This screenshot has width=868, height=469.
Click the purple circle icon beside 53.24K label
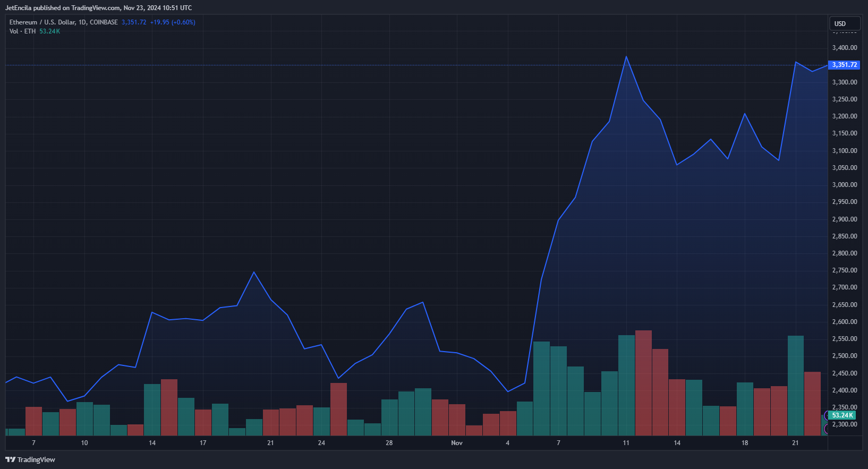[x=826, y=428]
